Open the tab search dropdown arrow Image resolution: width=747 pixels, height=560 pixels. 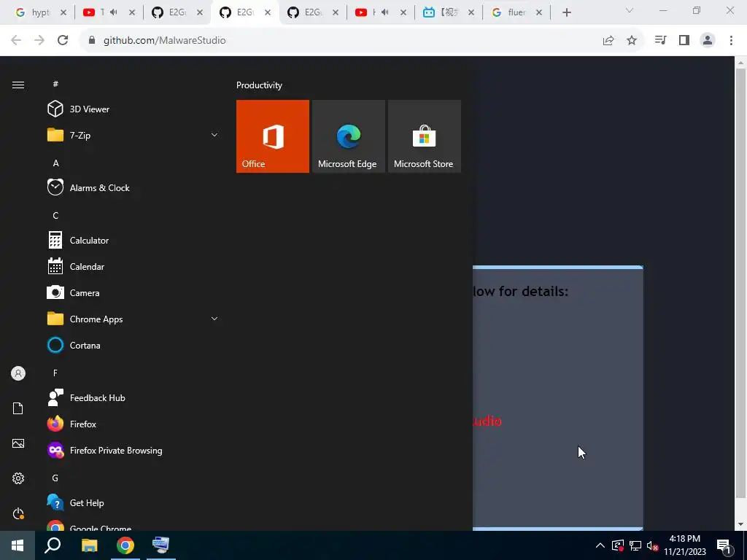point(630,10)
